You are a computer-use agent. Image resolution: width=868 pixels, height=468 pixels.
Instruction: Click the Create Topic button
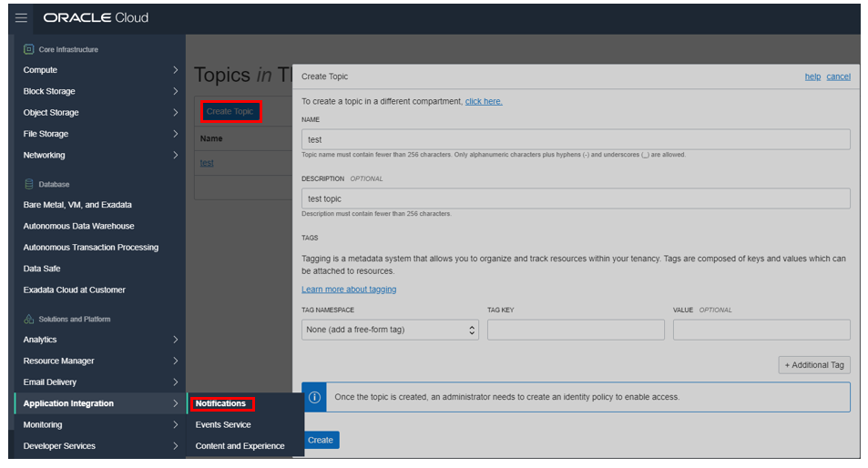230,111
